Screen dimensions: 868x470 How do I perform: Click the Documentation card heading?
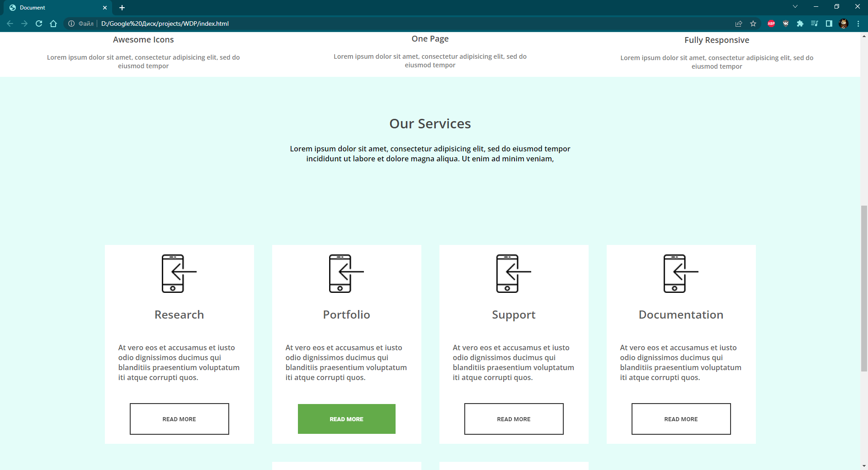(681, 315)
